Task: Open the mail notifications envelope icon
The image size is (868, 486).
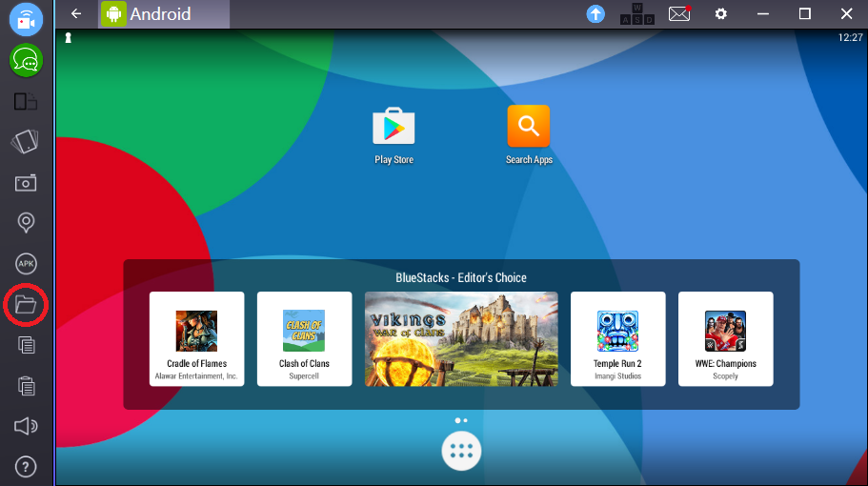Action: pos(678,14)
